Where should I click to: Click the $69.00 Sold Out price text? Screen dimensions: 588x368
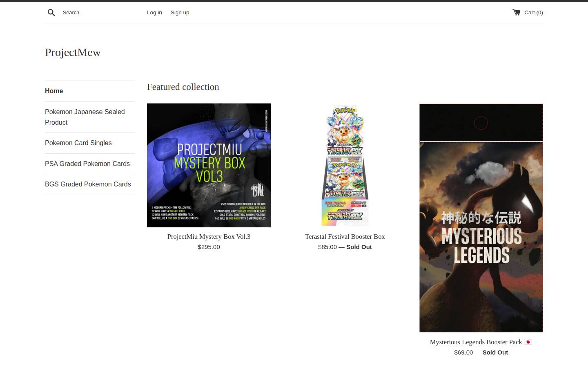pyautogui.click(x=481, y=352)
